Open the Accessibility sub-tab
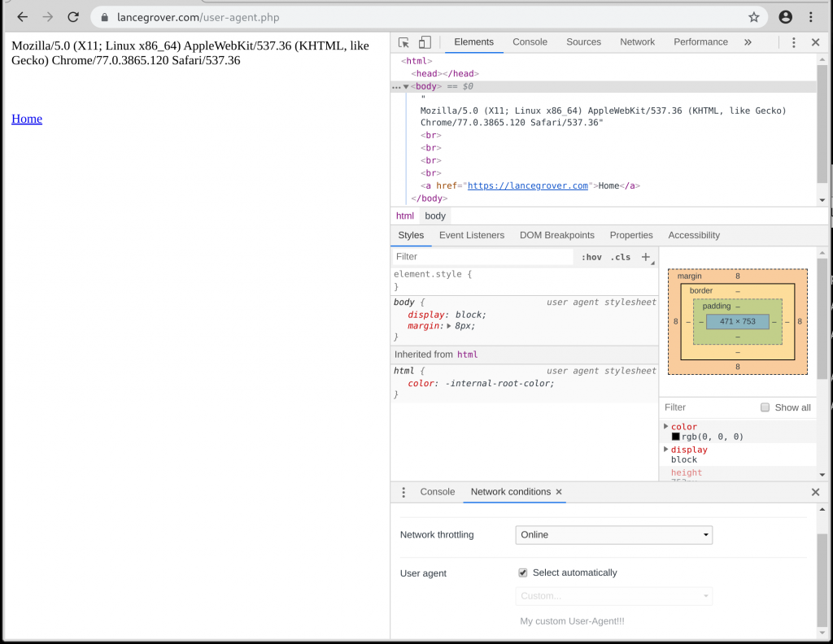The height and width of the screenshot is (644, 833). [694, 235]
